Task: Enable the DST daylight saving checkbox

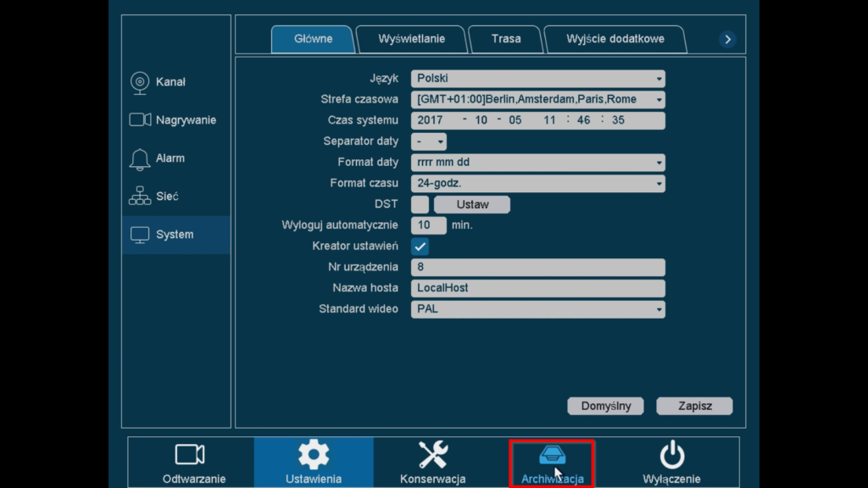Action: [x=420, y=204]
